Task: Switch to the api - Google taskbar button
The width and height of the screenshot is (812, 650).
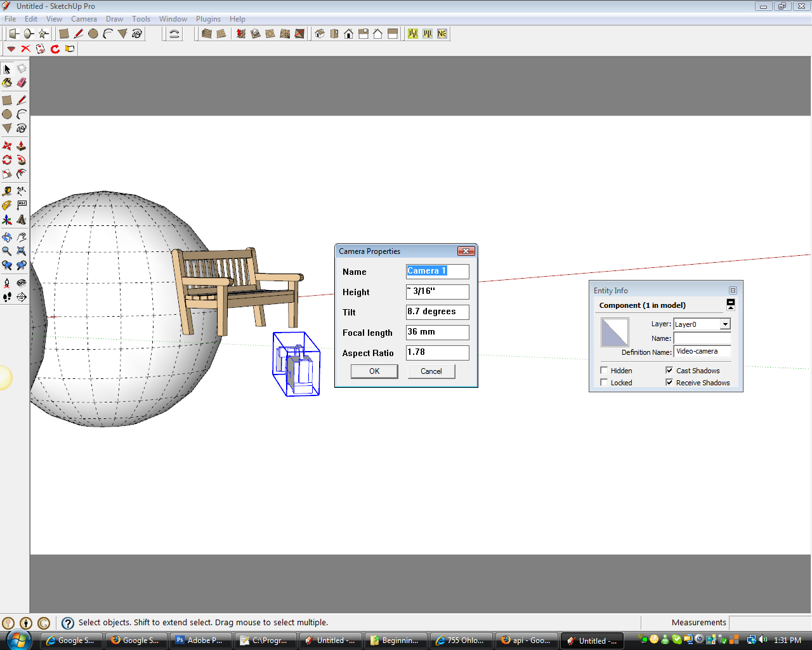Action: coord(527,640)
